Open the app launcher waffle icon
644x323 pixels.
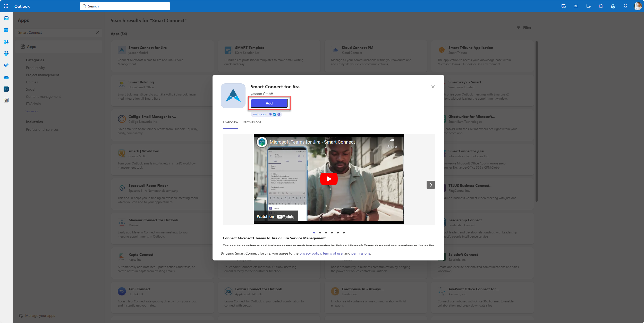click(x=6, y=6)
